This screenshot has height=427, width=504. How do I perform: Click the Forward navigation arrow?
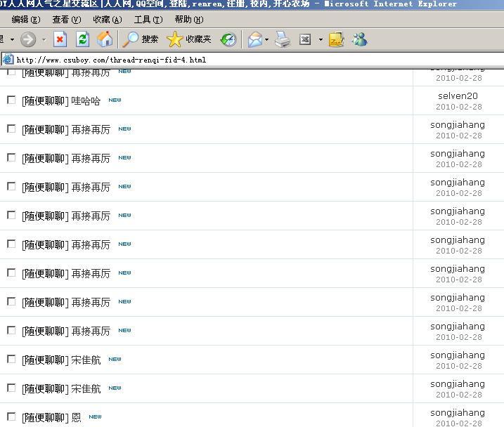(x=28, y=39)
